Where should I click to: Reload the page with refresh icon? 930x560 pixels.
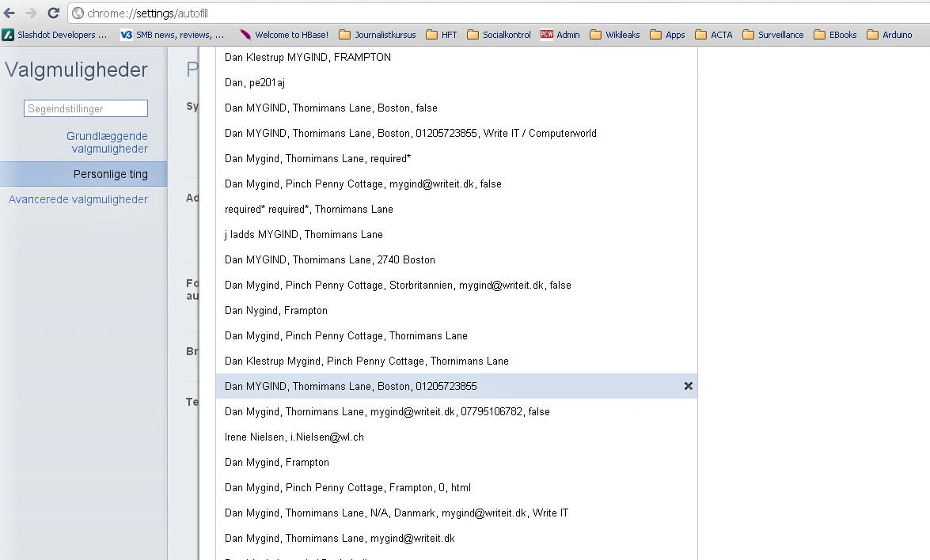coord(53,13)
